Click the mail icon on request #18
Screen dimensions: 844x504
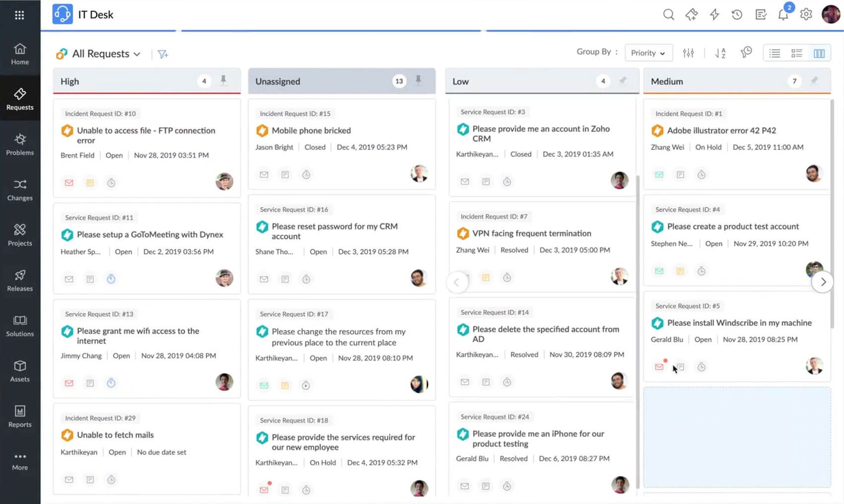[x=264, y=490]
